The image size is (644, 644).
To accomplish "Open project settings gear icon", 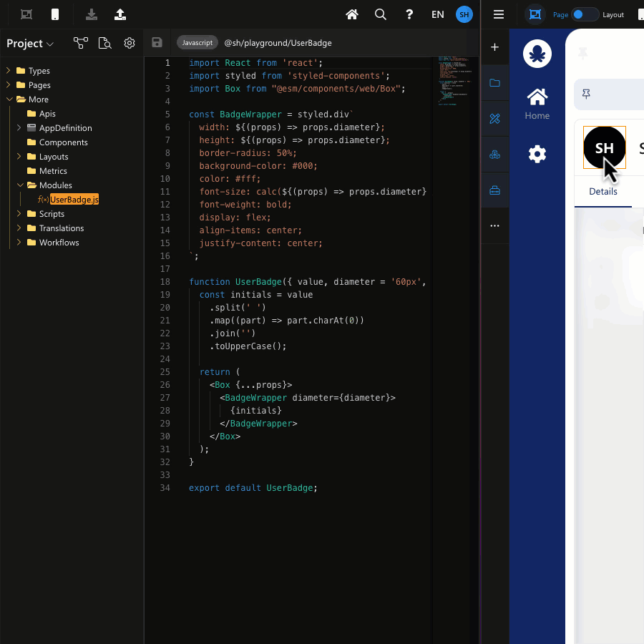I will (x=130, y=43).
